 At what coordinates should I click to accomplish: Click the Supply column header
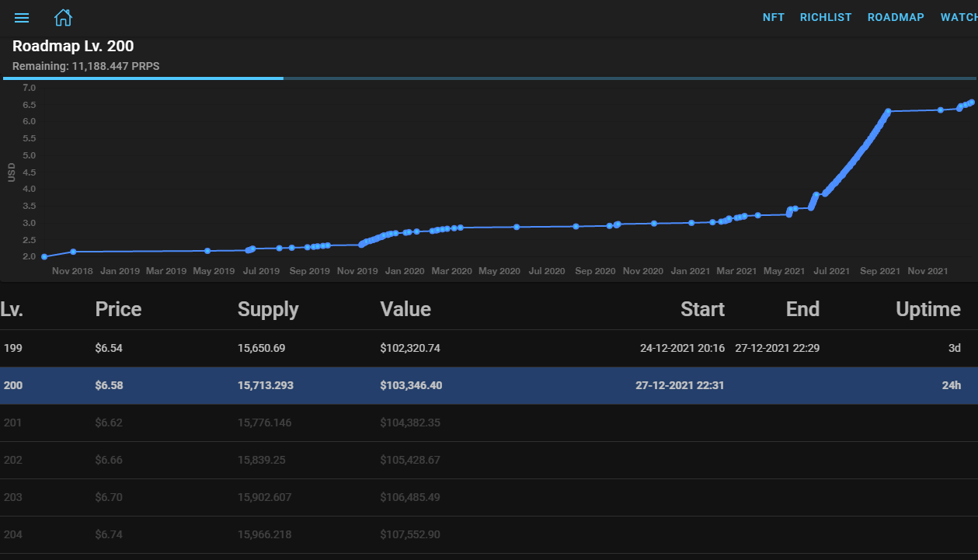pyautogui.click(x=268, y=309)
